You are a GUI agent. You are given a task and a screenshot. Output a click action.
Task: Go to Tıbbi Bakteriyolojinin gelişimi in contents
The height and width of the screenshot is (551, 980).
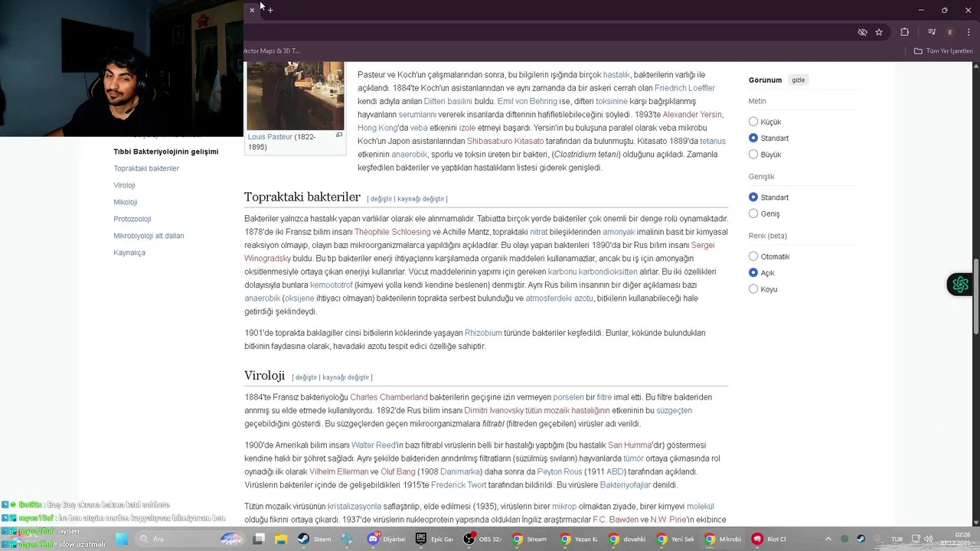coord(166,152)
